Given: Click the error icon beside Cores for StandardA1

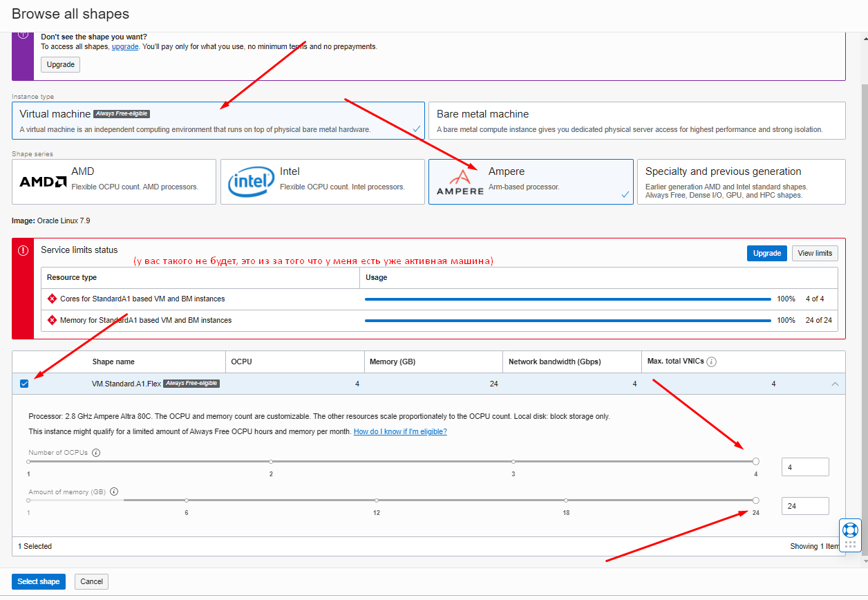Looking at the screenshot, I should pos(52,299).
